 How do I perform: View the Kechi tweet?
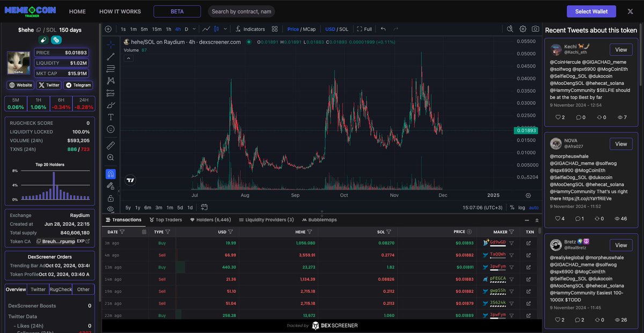point(621,50)
